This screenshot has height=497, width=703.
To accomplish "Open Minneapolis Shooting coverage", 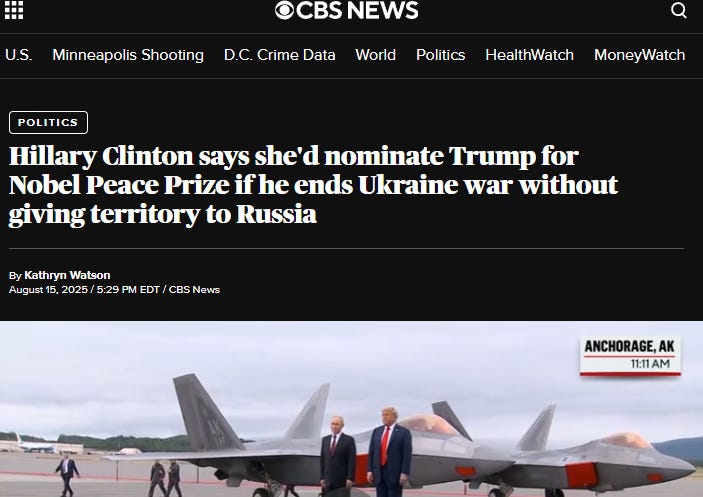I will (128, 55).
